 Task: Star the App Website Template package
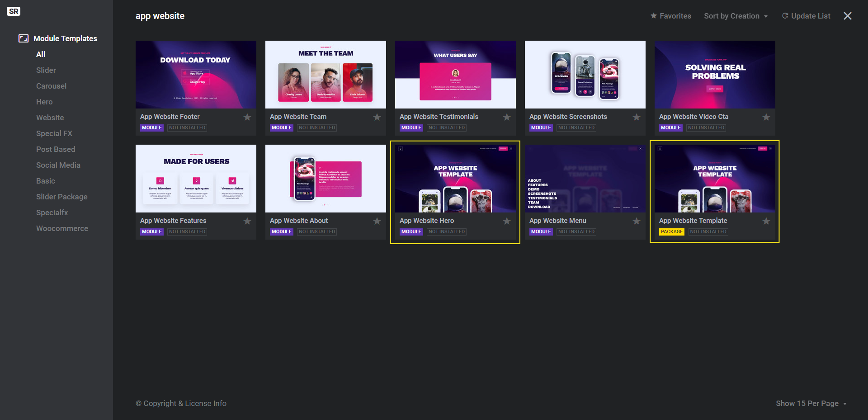pos(766,221)
